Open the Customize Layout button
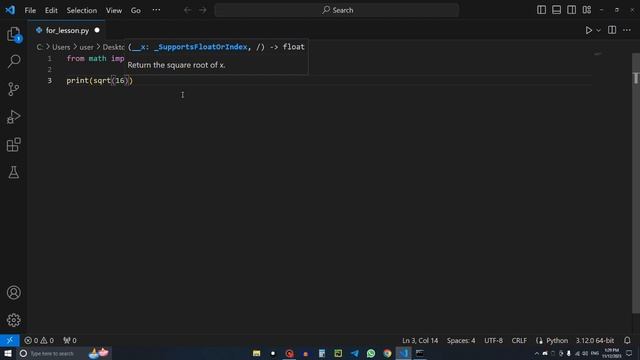 point(587,10)
